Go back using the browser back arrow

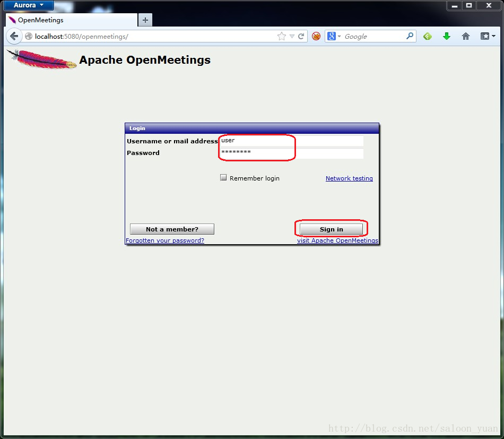(x=14, y=36)
